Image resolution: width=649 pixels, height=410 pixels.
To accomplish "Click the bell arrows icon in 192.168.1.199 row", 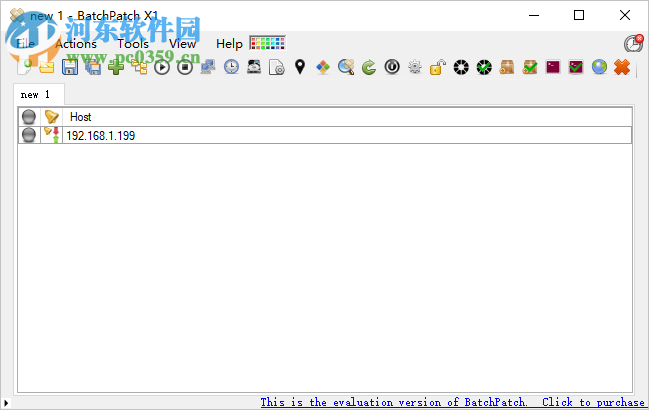I will (x=52, y=135).
